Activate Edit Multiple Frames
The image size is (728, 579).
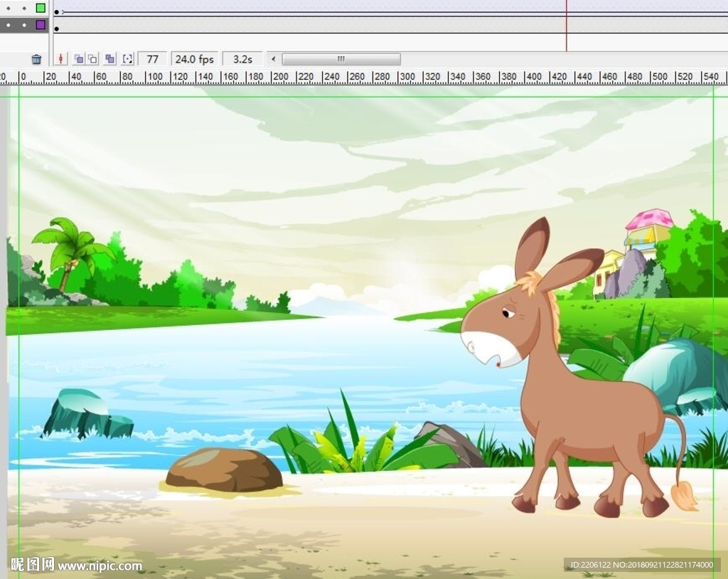point(110,59)
